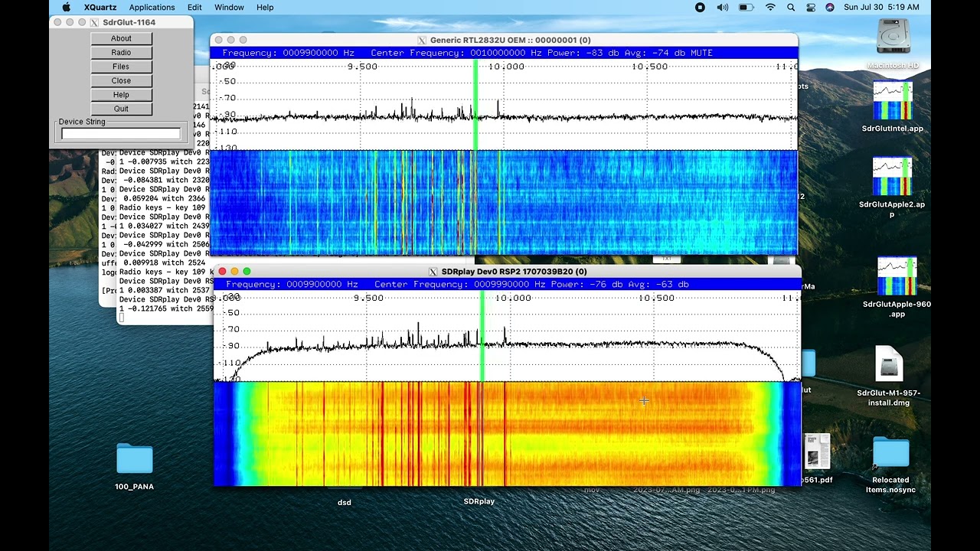
Task: Click the SDRplay desktop label
Action: [x=479, y=501]
